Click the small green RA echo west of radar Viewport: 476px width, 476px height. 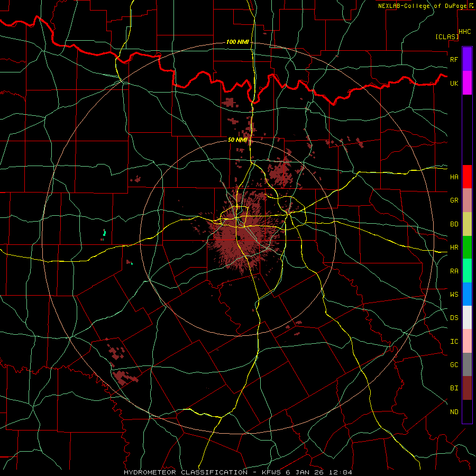[x=104, y=233]
